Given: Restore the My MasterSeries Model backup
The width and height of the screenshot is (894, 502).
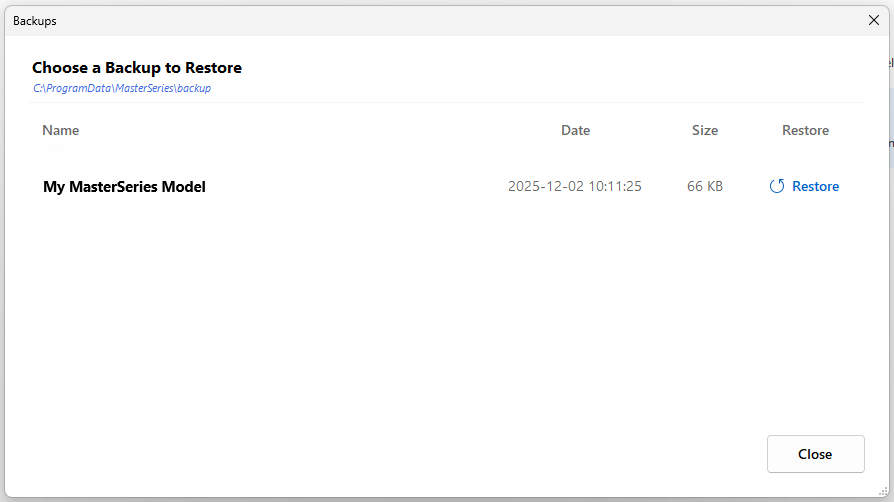Looking at the screenshot, I should point(804,186).
